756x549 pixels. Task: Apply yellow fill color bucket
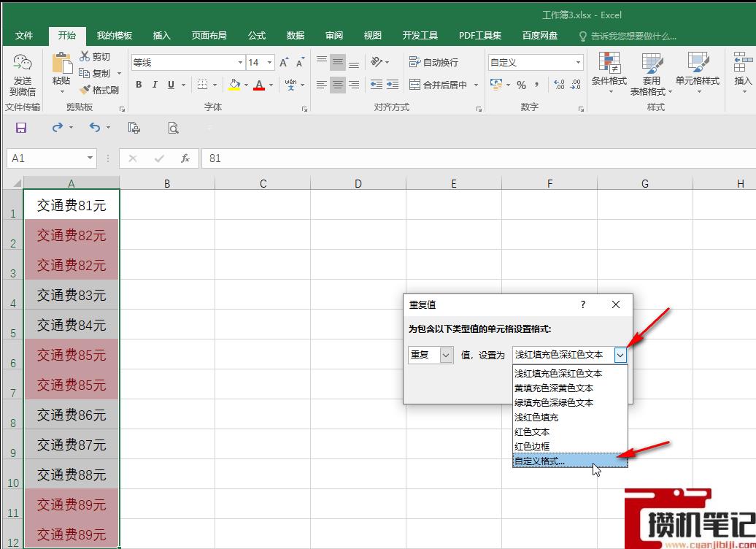[234, 85]
